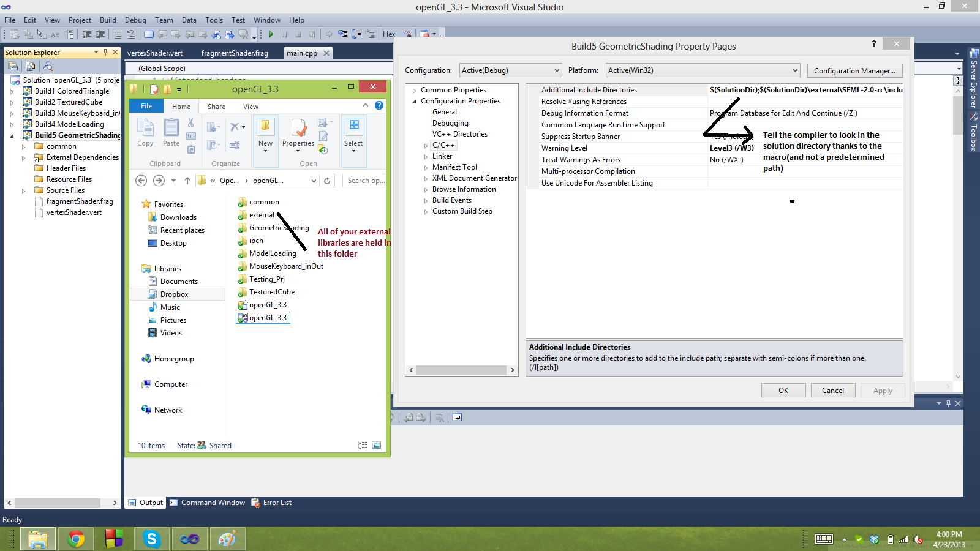
Task: Click Solution Explorer View Class Diagram icon
Action: (x=48, y=66)
